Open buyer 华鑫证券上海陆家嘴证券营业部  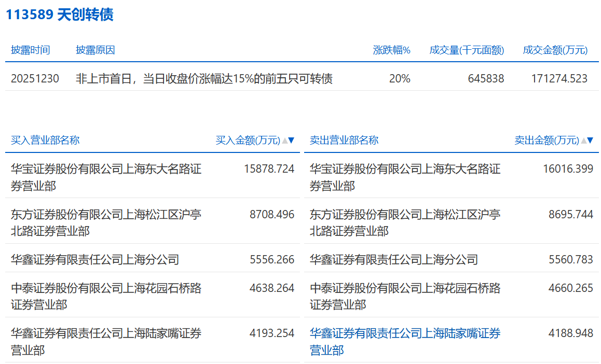point(106,341)
